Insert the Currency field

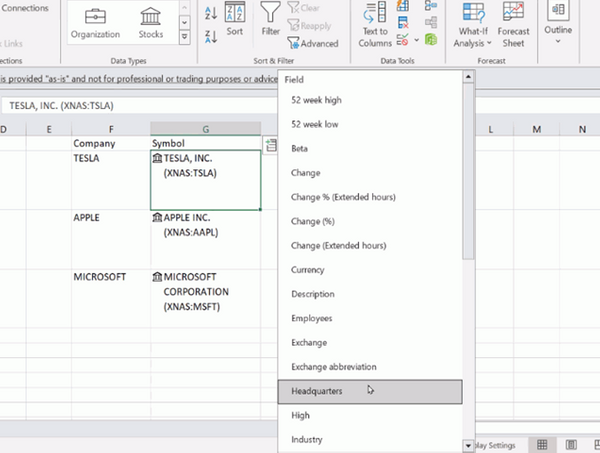pos(370,270)
